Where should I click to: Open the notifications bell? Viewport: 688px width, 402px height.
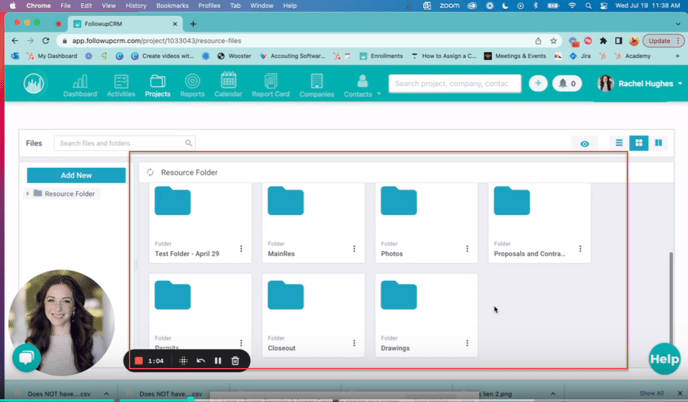pos(567,83)
